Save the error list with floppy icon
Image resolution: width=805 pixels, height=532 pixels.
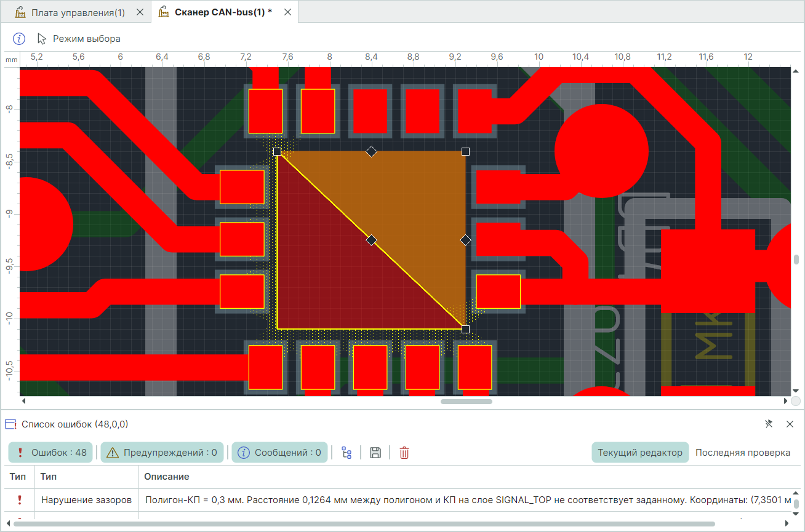[x=375, y=453]
